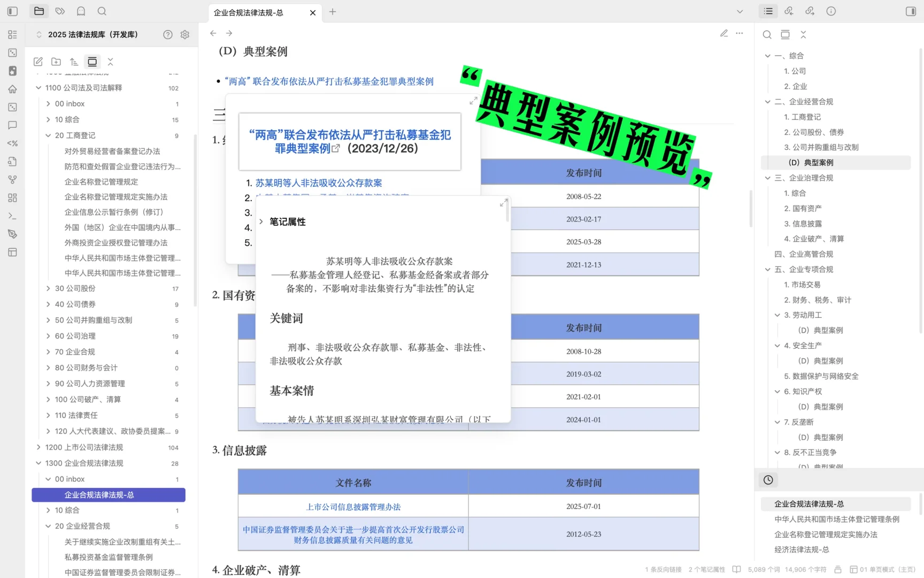
Task: Open the graph panel from left dock
Action: pyautogui.click(x=12, y=180)
